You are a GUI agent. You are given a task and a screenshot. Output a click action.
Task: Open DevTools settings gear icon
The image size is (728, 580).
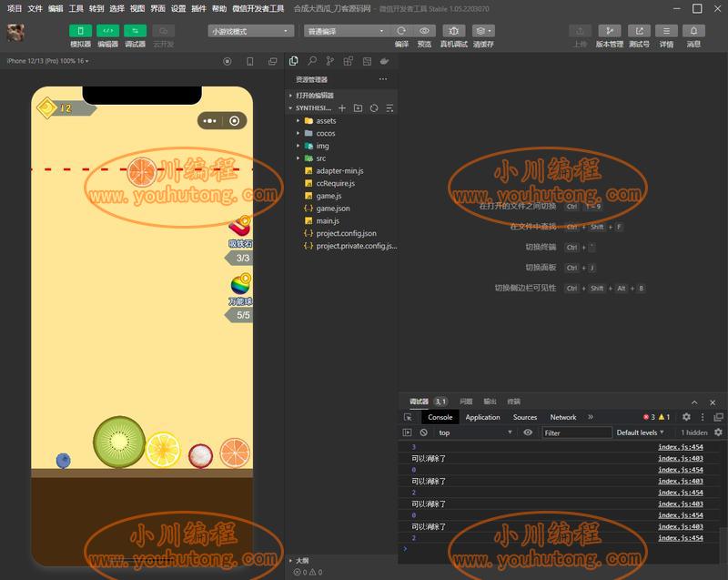click(686, 417)
